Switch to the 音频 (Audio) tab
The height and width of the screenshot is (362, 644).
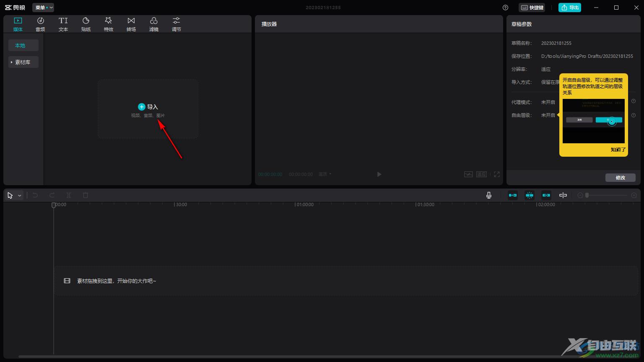40,24
